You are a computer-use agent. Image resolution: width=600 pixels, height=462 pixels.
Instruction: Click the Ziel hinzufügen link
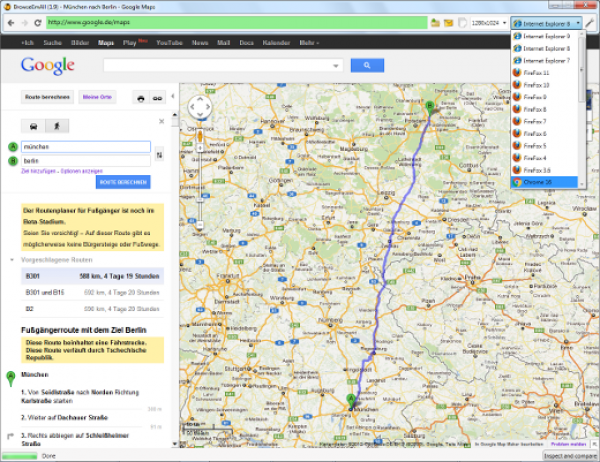[x=38, y=171]
